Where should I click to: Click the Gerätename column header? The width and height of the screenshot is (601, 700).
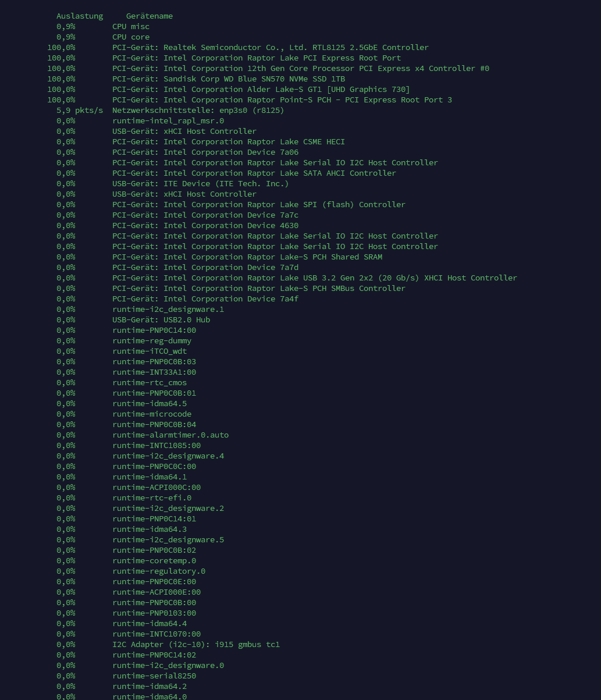(150, 16)
